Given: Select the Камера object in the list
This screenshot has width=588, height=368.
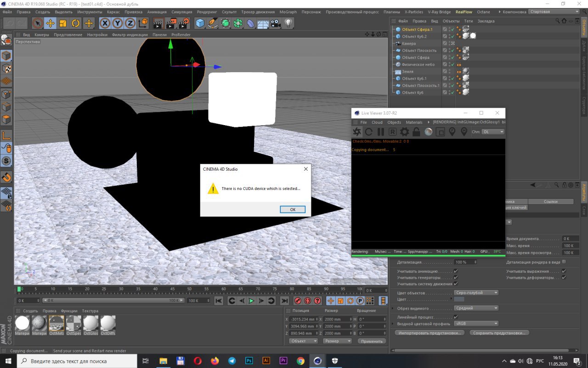Looking at the screenshot, I should 409,44.
